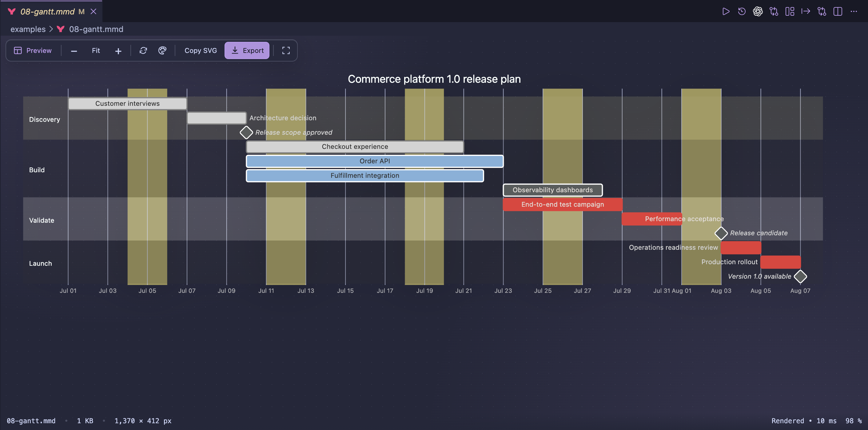Image resolution: width=868 pixels, height=430 pixels.
Task: Click the compare changes icon beside ChatGPT icon
Action: pos(774,11)
